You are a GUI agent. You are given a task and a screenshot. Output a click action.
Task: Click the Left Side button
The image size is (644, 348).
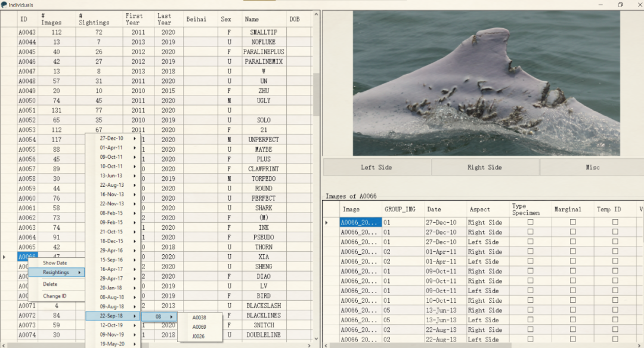click(x=376, y=168)
